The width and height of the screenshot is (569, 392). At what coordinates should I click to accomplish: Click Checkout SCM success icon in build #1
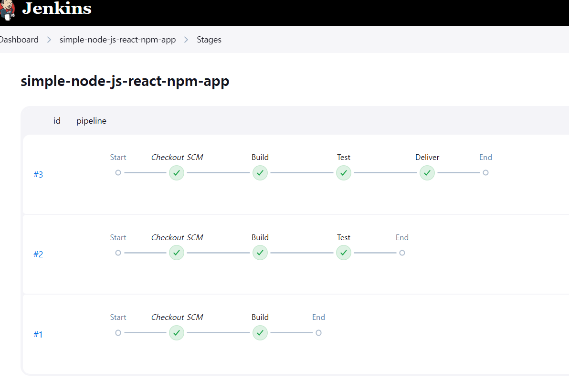click(177, 333)
